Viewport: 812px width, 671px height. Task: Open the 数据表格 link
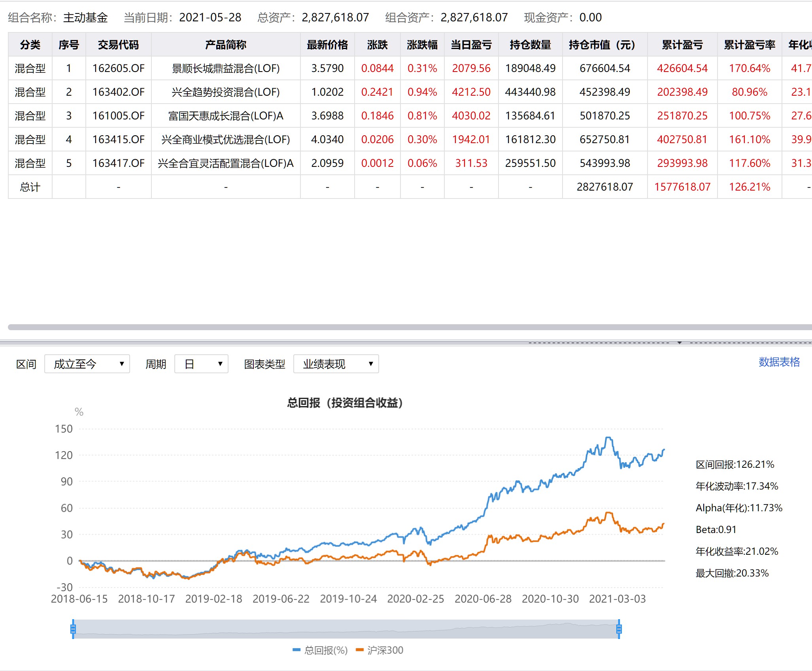coord(779,362)
